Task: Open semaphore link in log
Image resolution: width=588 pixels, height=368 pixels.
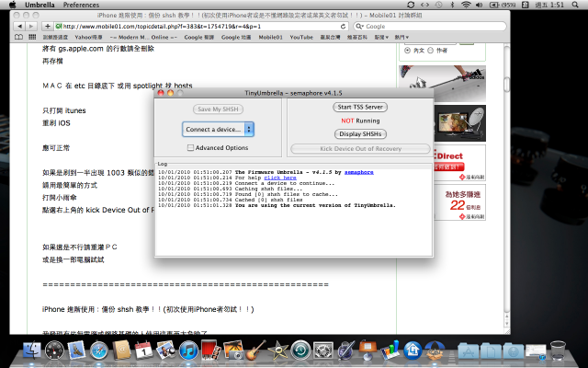Action: (x=359, y=172)
